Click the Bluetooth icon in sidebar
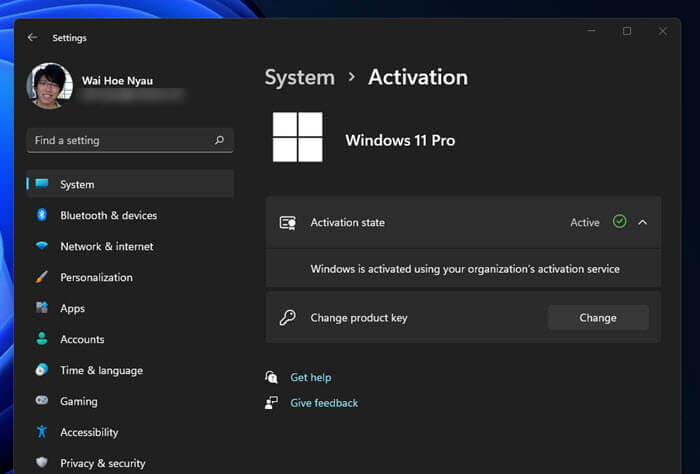The image size is (700, 474). pyautogui.click(x=42, y=215)
